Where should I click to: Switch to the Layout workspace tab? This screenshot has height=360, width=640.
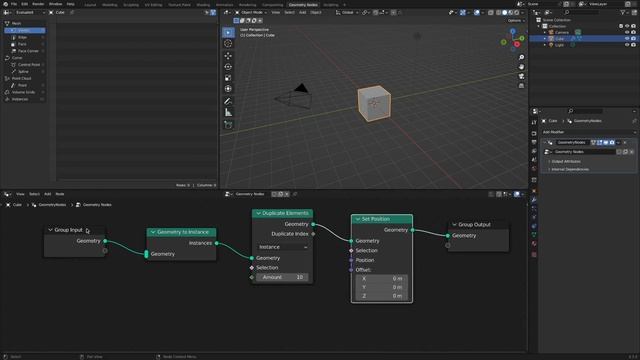pos(90,5)
